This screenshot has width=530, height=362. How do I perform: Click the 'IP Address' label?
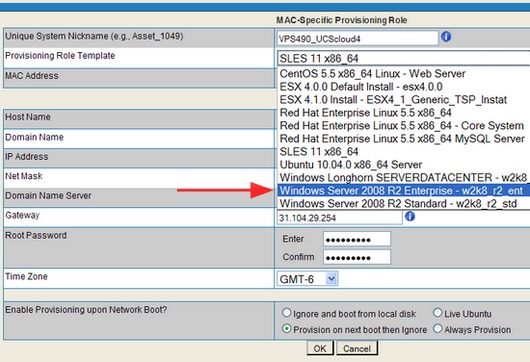coord(27,156)
